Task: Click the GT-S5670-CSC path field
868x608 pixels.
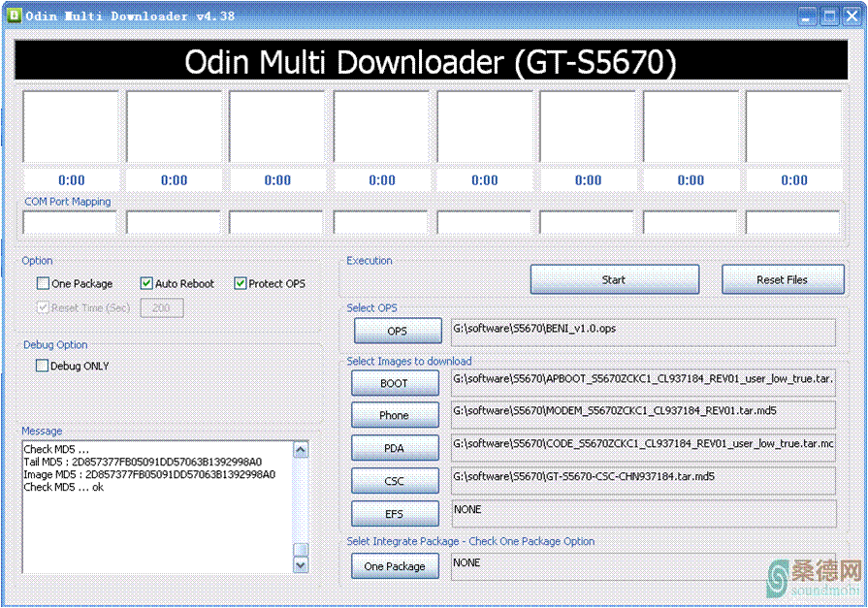Action: click(643, 481)
